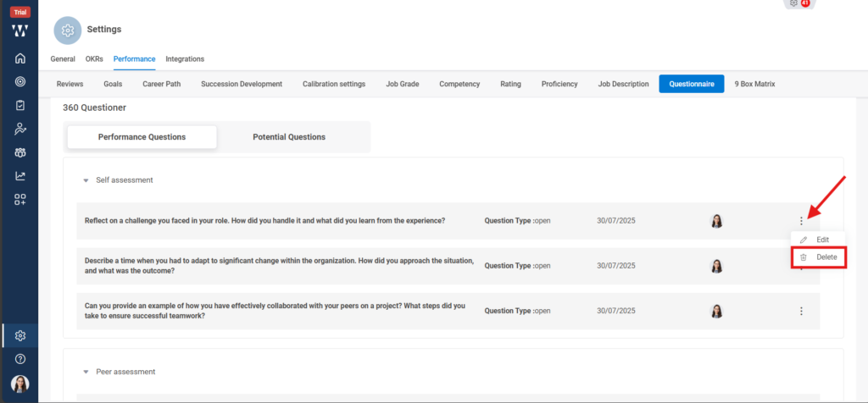Open the clipboard checklist icon in sidebar

[x=20, y=105]
